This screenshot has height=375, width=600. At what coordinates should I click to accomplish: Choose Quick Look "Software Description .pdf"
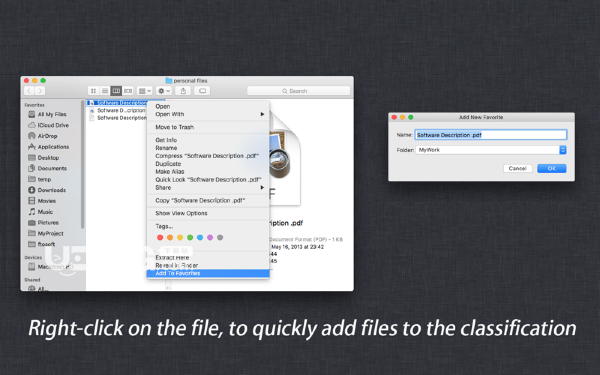click(208, 179)
